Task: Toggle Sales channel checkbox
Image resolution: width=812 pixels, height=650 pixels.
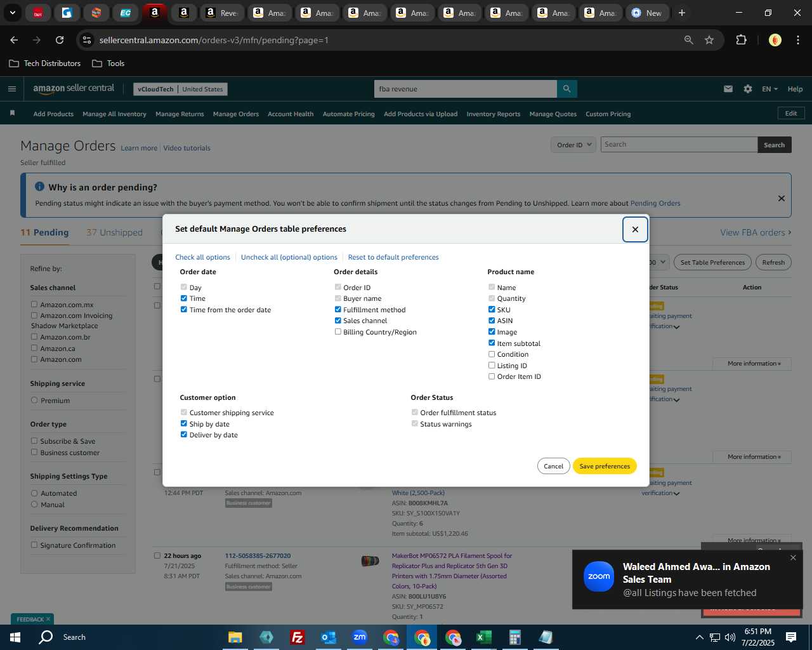Action: click(338, 321)
